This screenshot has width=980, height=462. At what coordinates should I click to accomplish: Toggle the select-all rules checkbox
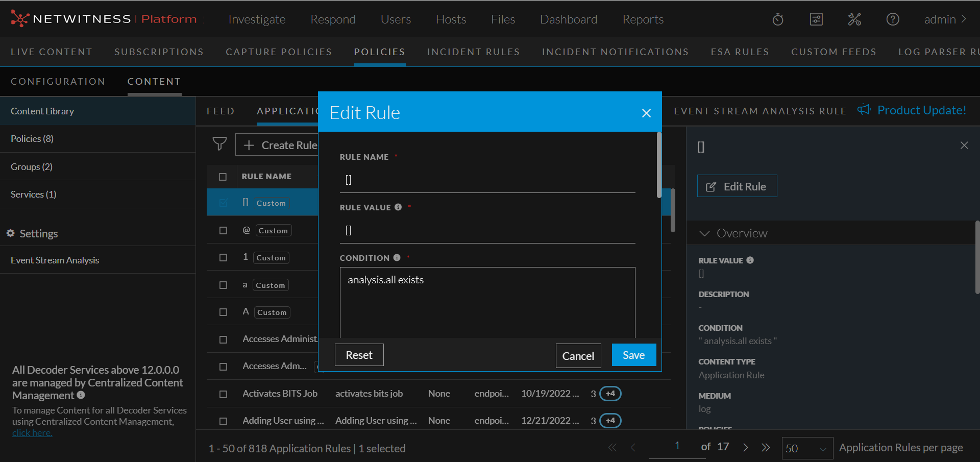coord(223,177)
